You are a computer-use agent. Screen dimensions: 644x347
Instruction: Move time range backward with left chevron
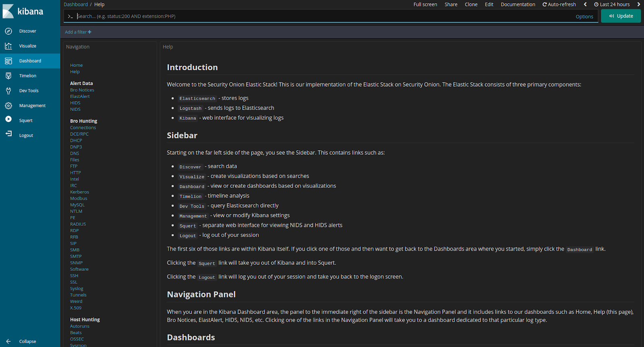(x=585, y=4)
